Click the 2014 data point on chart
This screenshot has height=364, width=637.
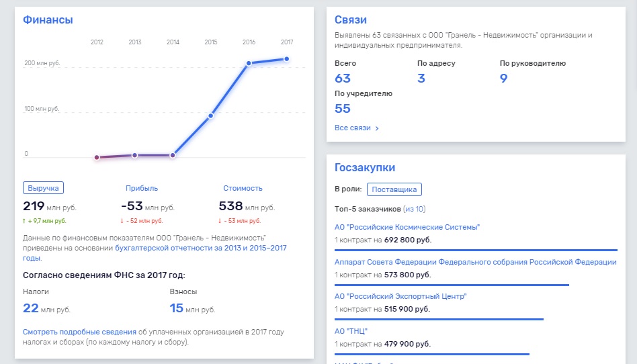pyautogui.click(x=173, y=155)
